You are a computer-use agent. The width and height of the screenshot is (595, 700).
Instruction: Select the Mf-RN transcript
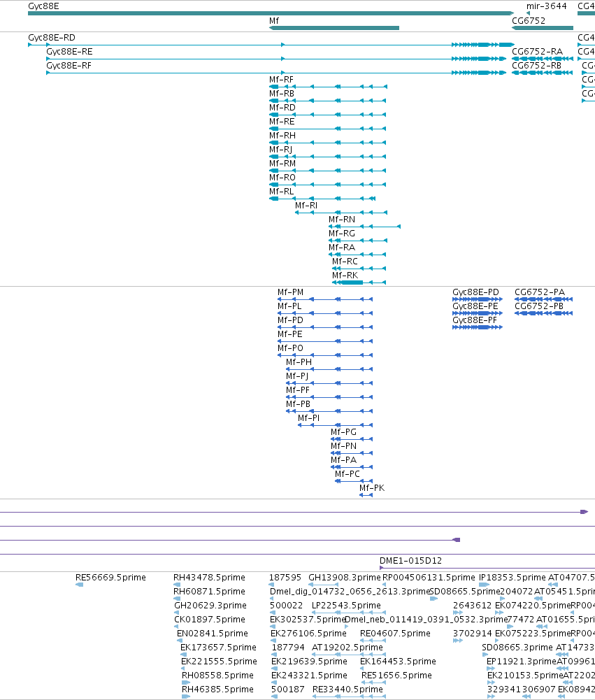(365, 227)
